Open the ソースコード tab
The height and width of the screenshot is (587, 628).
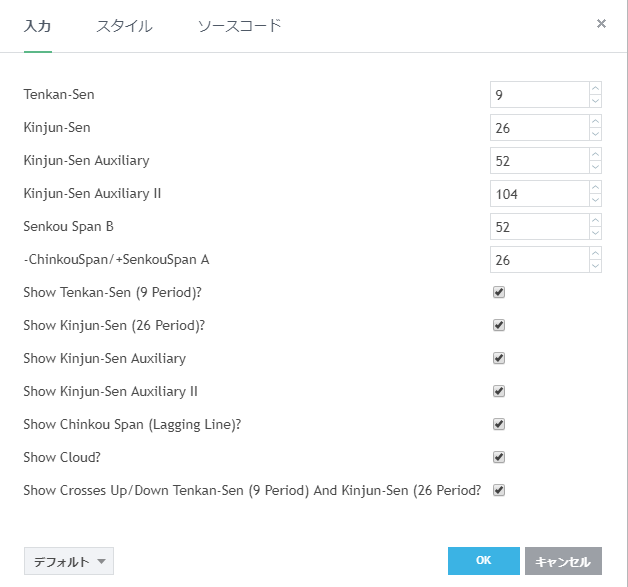(x=239, y=26)
